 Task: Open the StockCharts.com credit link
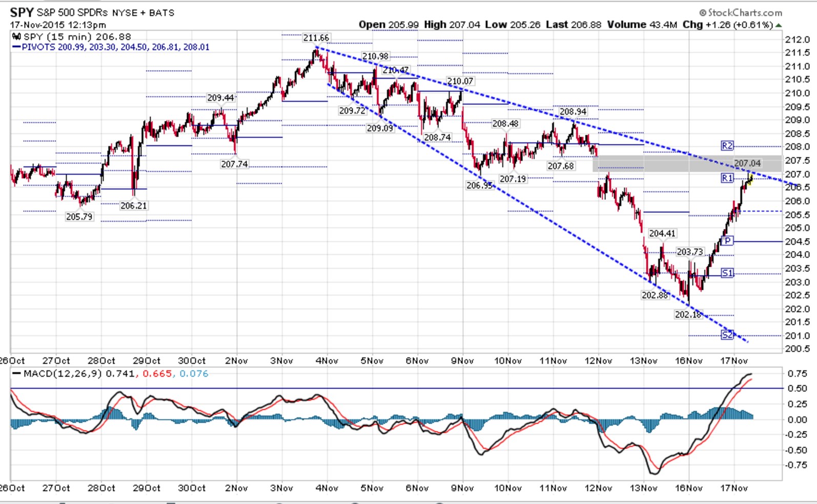click(741, 13)
